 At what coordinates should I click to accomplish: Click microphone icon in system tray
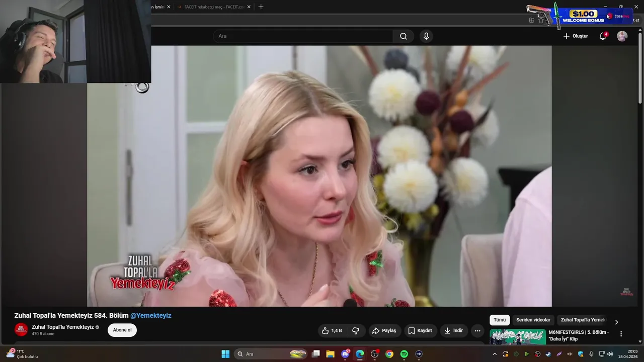591,354
